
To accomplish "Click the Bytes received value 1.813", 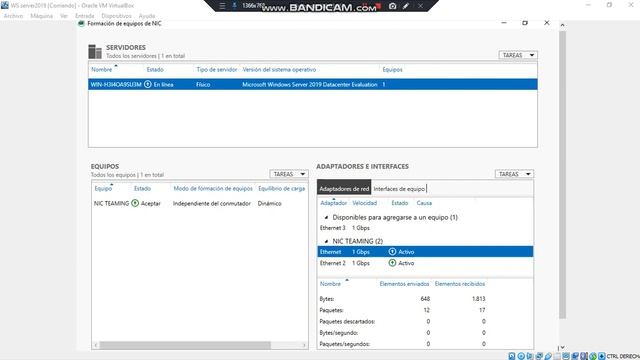I will point(478,298).
